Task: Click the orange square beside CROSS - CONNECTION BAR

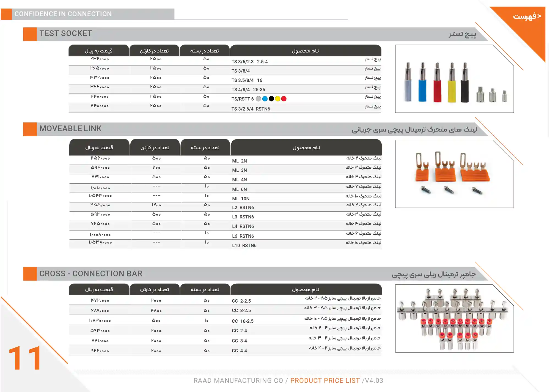Action: coord(30,274)
